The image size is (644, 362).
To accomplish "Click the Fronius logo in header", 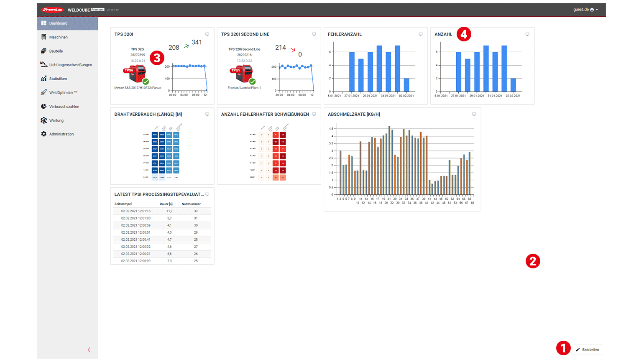I will click(x=53, y=10).
